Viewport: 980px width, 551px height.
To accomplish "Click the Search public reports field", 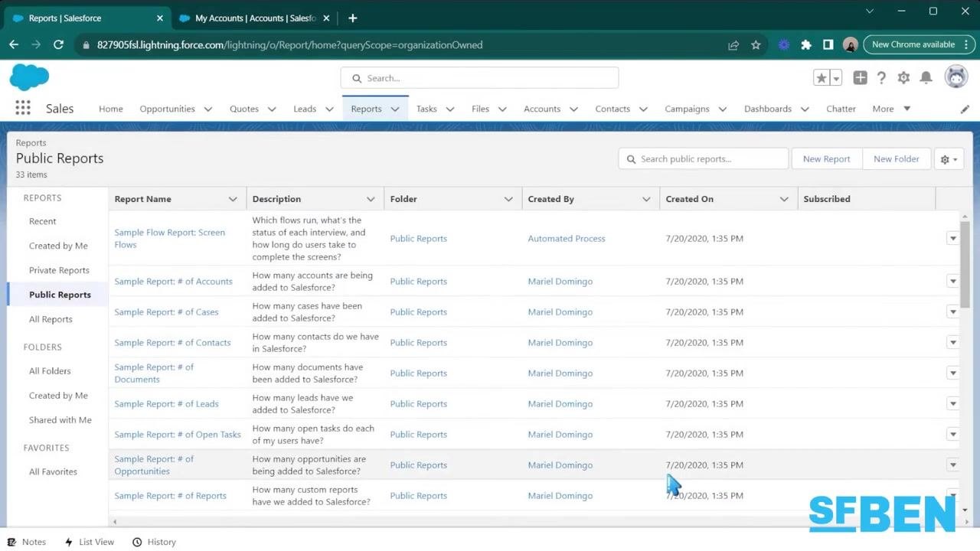I will (703, 159).
